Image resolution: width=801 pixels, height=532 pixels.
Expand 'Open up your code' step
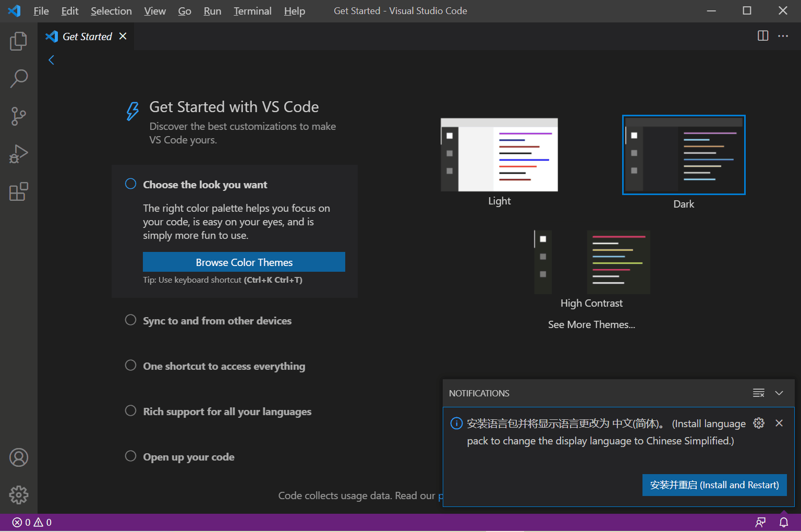189,457
